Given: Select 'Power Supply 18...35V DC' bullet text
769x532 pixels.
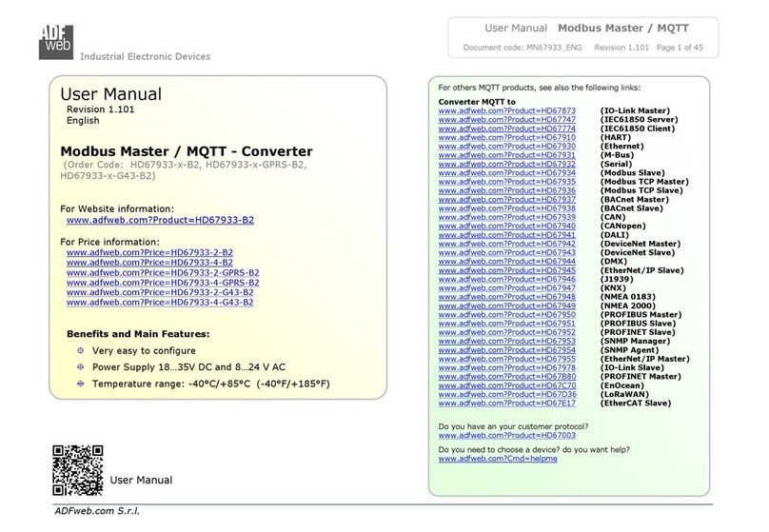Looking at the screenshot, I should (x=188, y=367).
